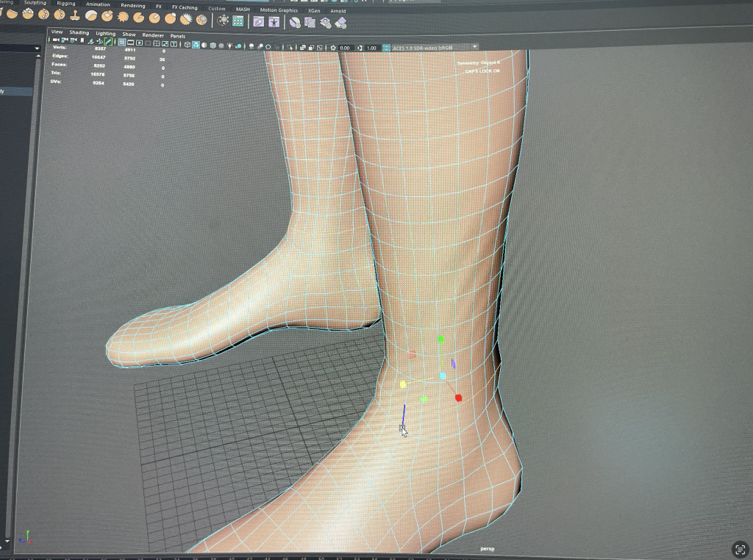
Task: Switch to the FX Caching shelf tab
Action: tap(185, 7)
